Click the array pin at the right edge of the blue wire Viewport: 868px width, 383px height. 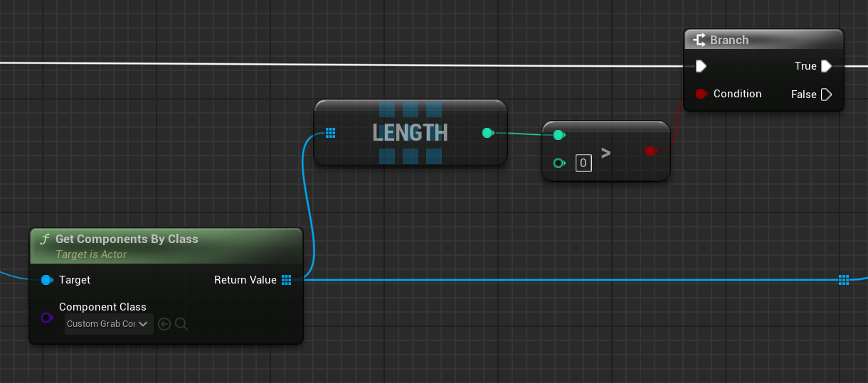tap(844, 280)
